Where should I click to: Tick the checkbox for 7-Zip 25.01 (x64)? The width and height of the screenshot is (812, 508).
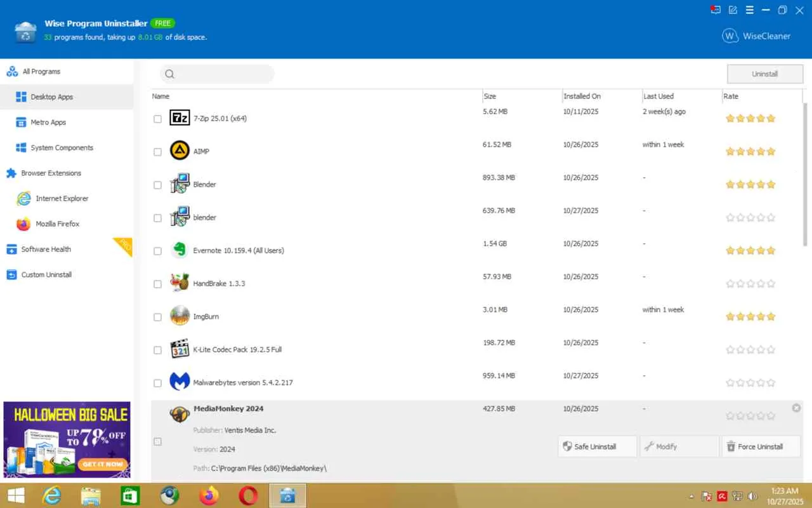tap(157, 119)
